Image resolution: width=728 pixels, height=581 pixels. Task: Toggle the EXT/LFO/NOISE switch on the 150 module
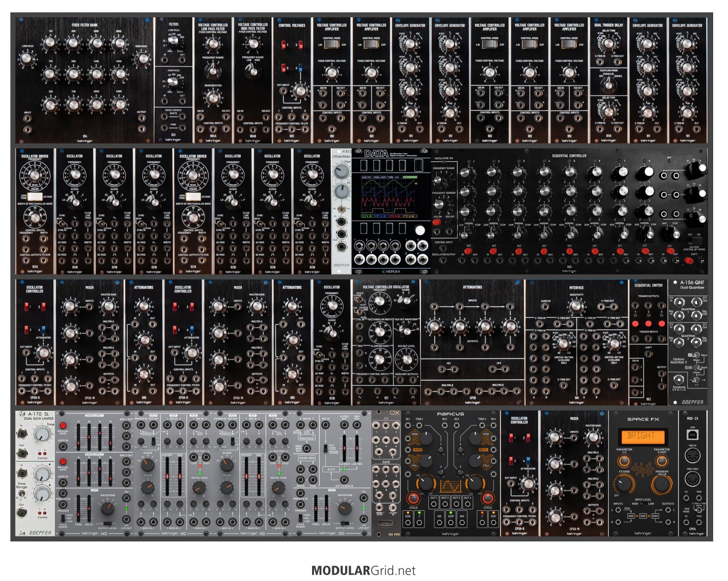click(325, 448)
